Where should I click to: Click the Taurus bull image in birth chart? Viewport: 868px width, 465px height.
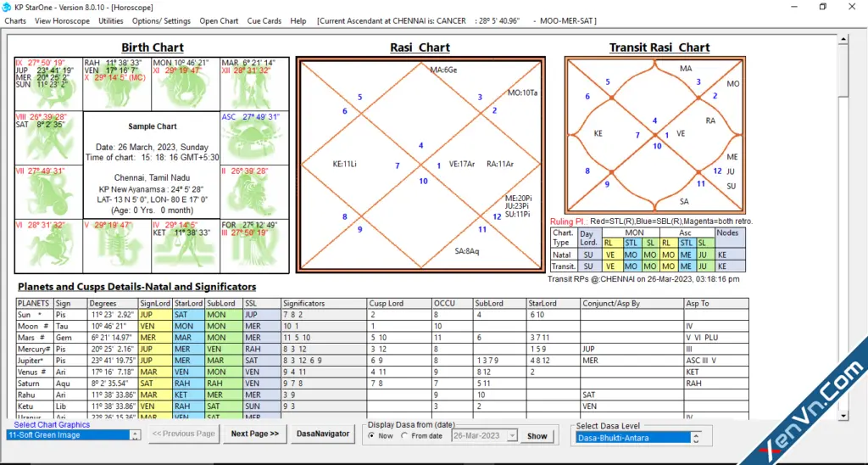pos(186,89)
